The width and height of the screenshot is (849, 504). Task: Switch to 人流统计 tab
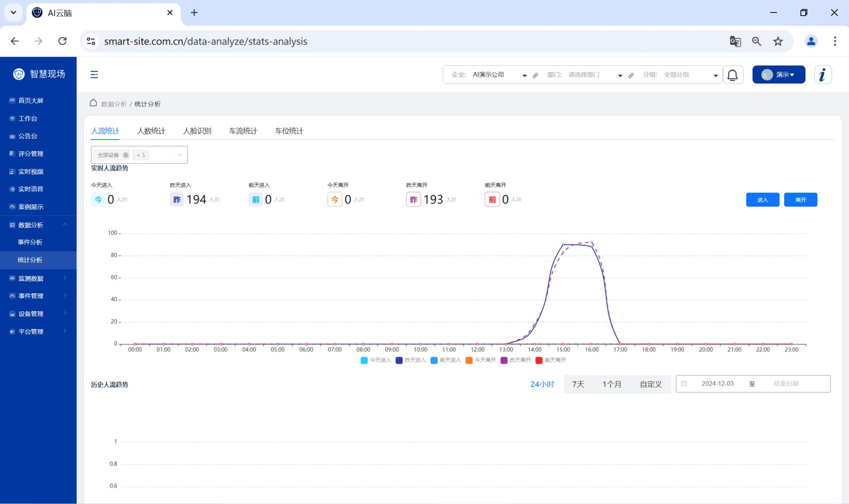(x=105, y=131)
